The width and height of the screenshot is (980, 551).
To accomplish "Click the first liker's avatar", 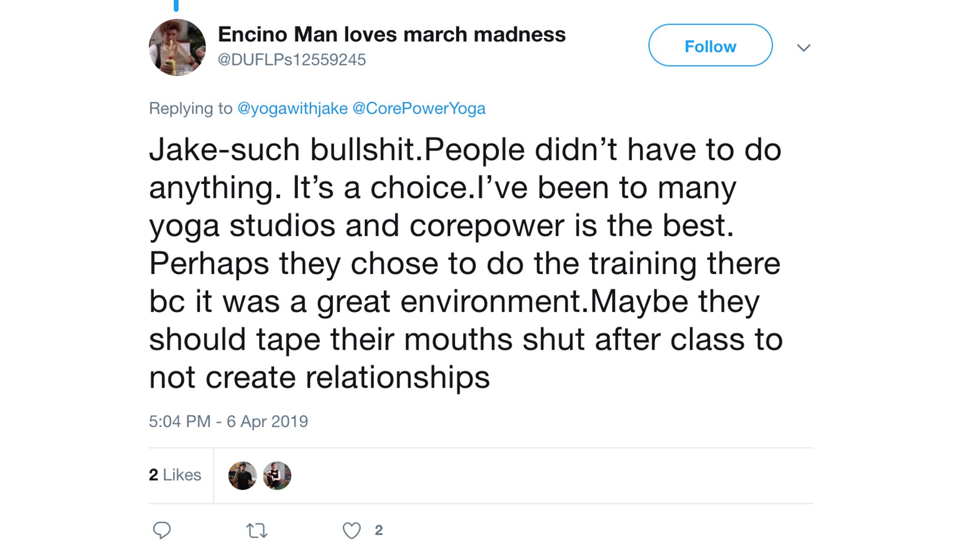I will click(x=242, y=476).
